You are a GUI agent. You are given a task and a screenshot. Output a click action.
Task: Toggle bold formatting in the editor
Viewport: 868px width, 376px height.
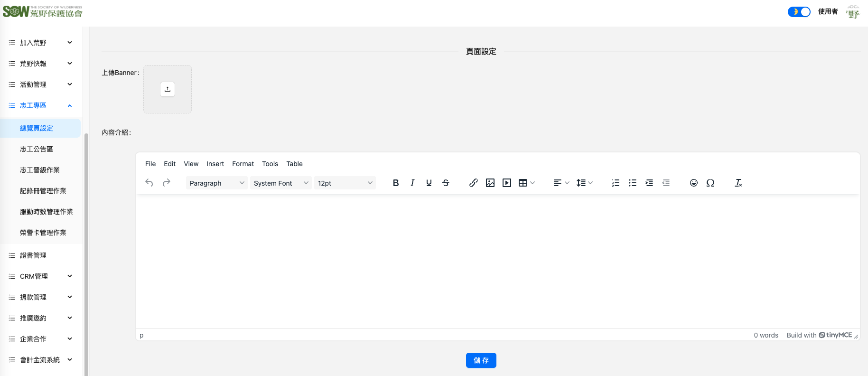[x=396, y=183]
